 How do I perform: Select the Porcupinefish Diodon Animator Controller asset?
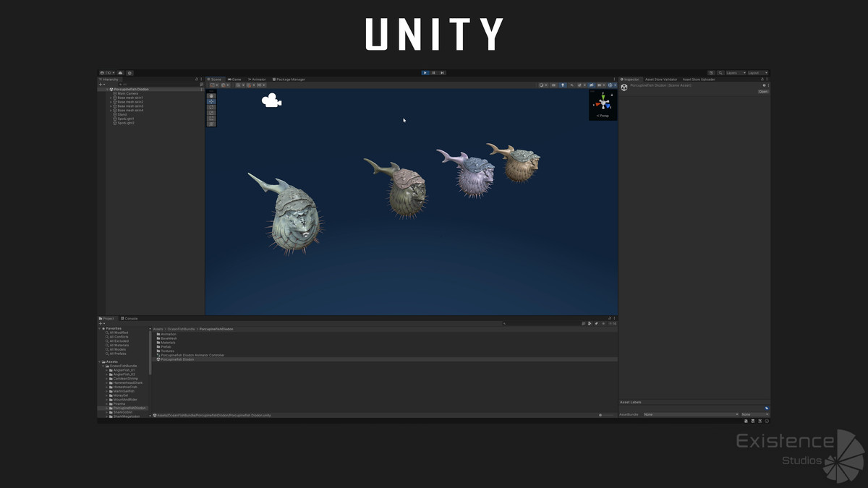coord(192,355)
